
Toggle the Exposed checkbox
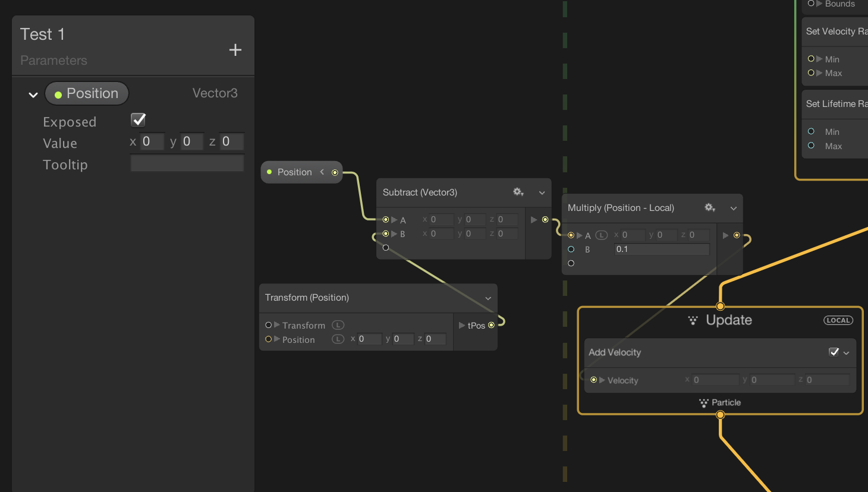click(x=139, y=120)
